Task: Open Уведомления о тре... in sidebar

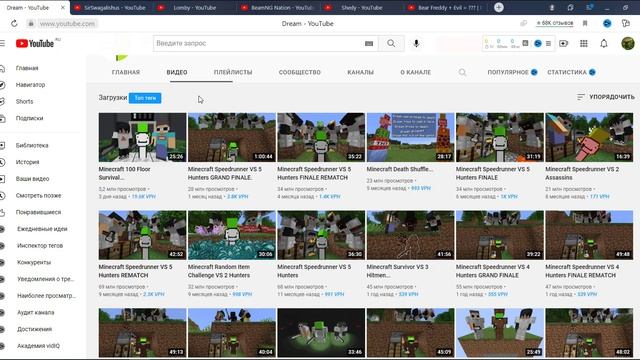Action: [x=45, y=279]
